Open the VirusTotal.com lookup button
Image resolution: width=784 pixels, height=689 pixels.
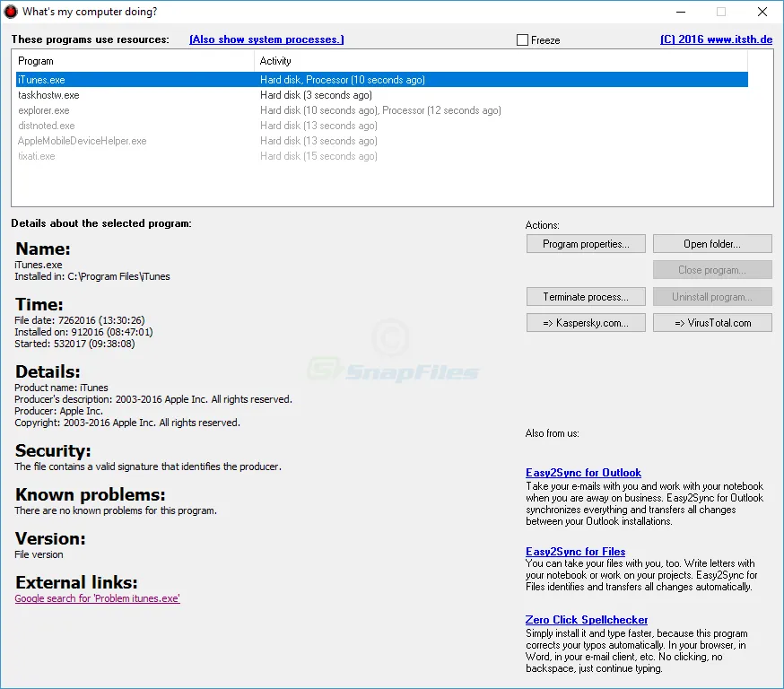(712, 323)
